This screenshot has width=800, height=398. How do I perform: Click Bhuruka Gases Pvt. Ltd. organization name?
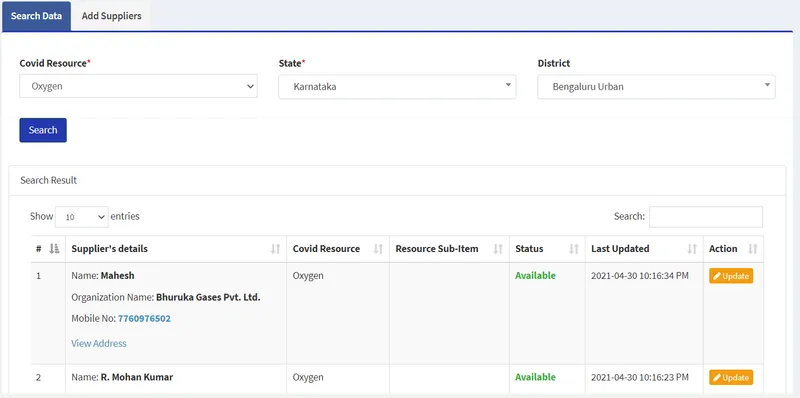(208, 297)
